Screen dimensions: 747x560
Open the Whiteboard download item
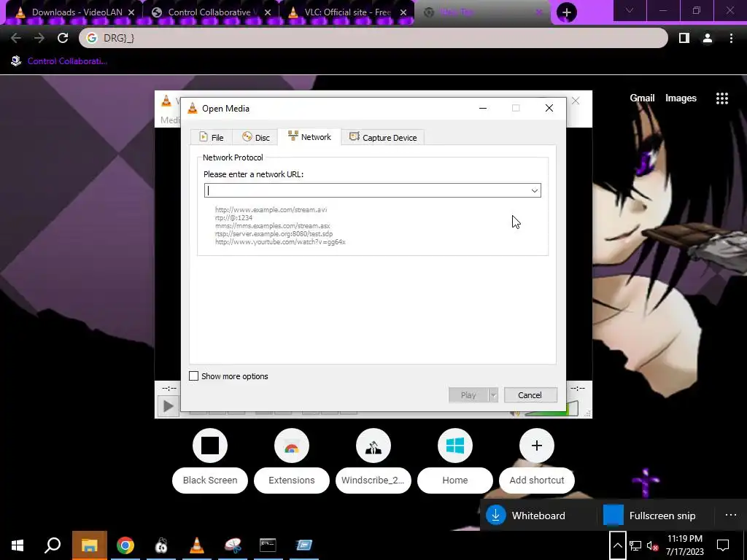click(x=538, y=516)
